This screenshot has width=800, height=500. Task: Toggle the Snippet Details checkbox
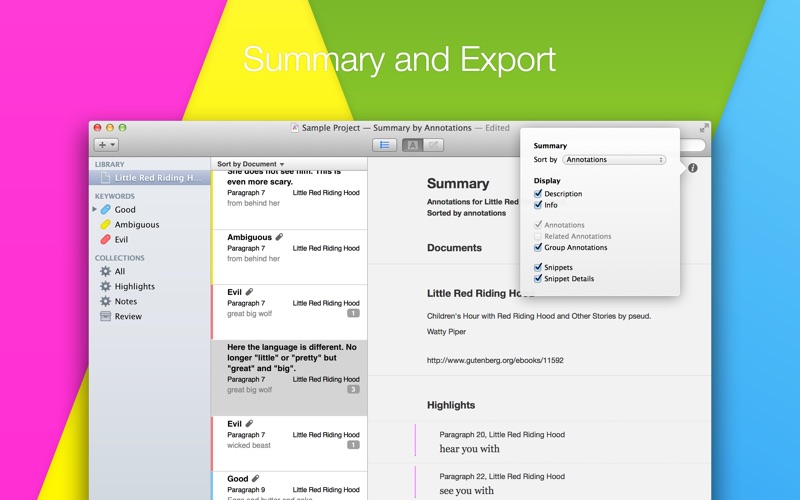(x=538, y=279)
